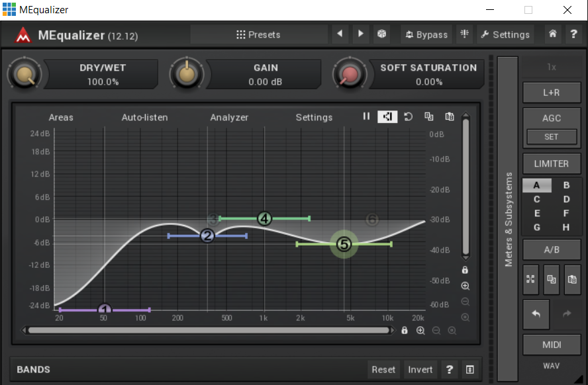The width and height of the screenshot is (588, 385).
Task: Zoom in horizontally on the graph
Action: (x=420, y=330)
